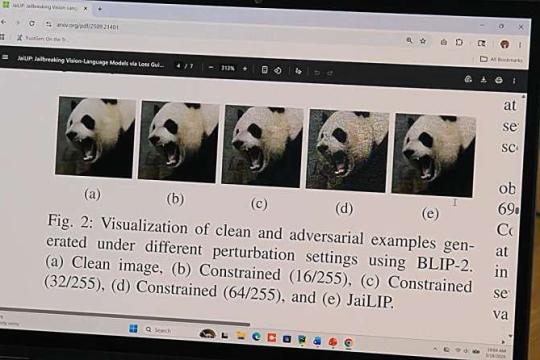Open the Chrome extensions puzzle icon

click(x=459, y=42)
